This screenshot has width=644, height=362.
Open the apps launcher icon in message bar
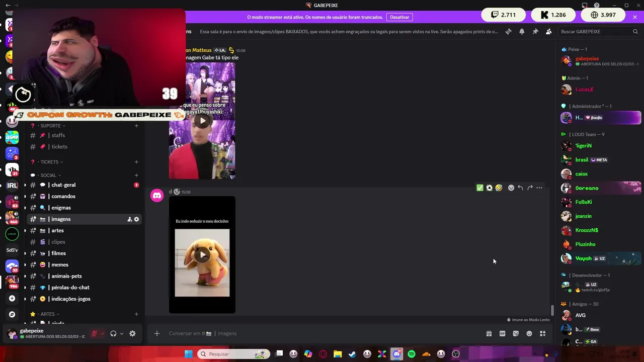[542, 333]
